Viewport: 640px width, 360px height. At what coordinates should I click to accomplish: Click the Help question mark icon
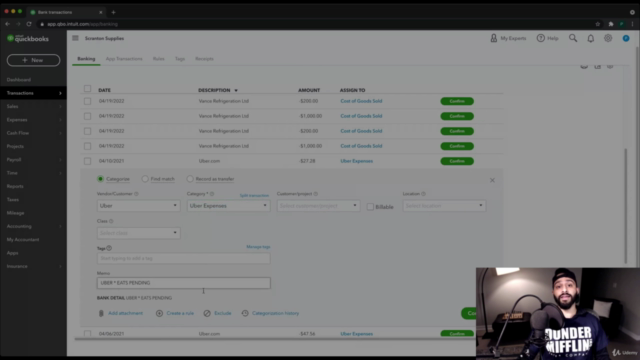540,38
